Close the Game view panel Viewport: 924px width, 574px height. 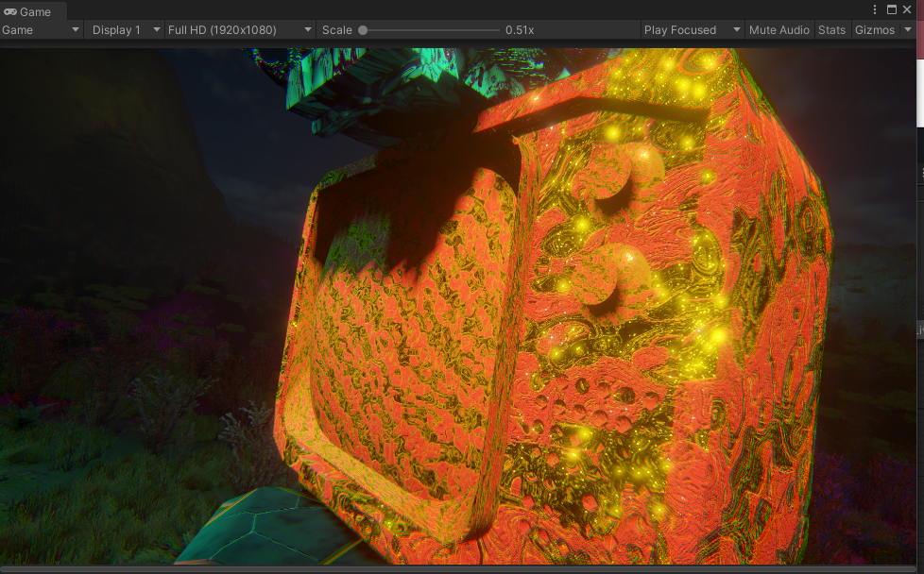[907, 9]
